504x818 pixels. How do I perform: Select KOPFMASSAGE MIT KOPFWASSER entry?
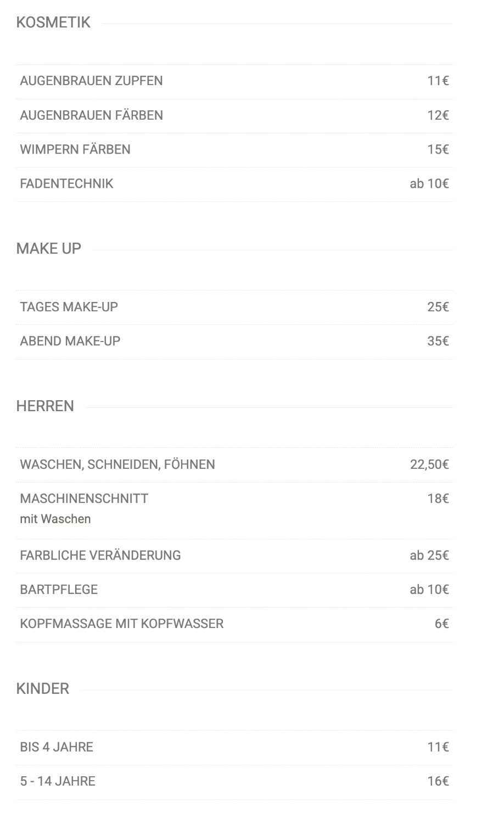pyautogui.click(x=234, y=624)
